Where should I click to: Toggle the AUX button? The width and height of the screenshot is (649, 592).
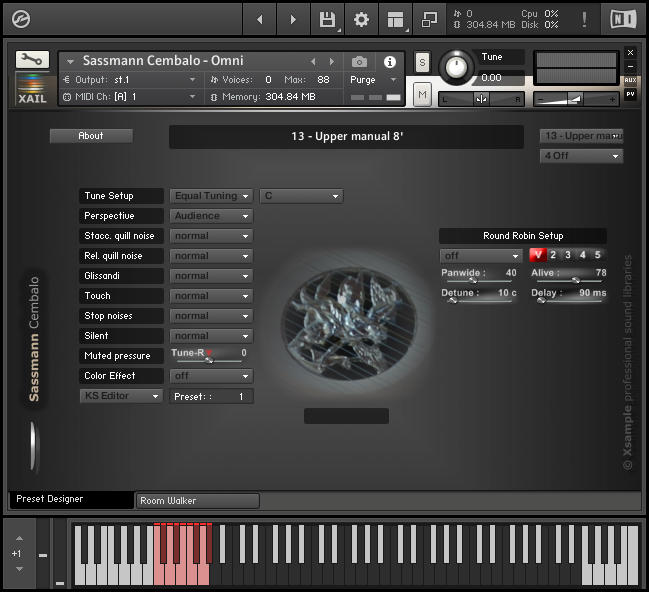point(630,80)
